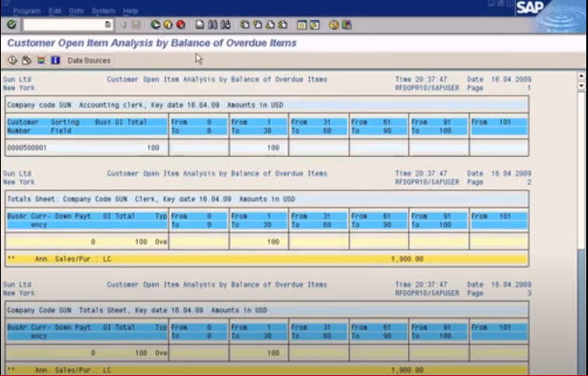The width and height of the screenshot is (588, 376).
Task: Click the Generate Shortcut icon
Action: click(315, 25)
